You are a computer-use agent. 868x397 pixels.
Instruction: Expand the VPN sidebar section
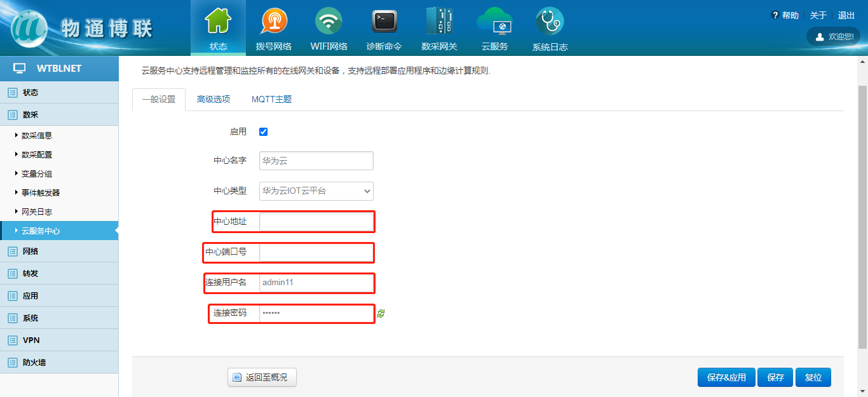(31, 340)
